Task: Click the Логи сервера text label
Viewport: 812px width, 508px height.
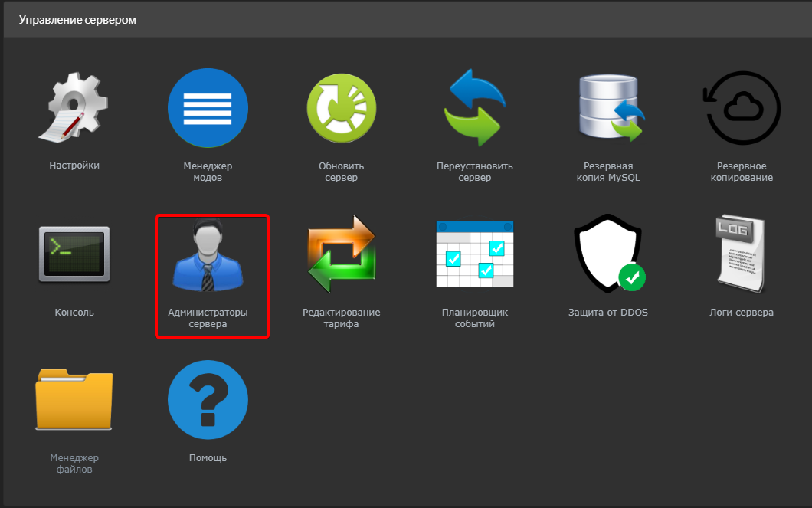Action: click(742, 313)
